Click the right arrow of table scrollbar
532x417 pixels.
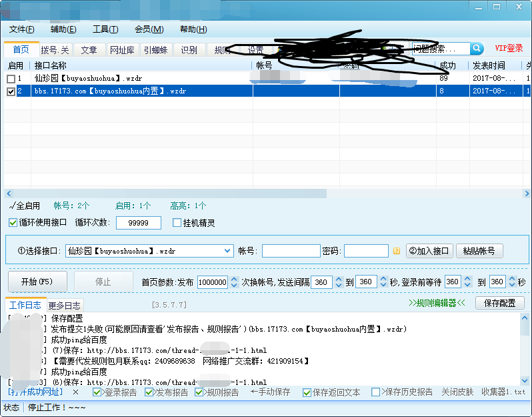[x=527, y=193]
